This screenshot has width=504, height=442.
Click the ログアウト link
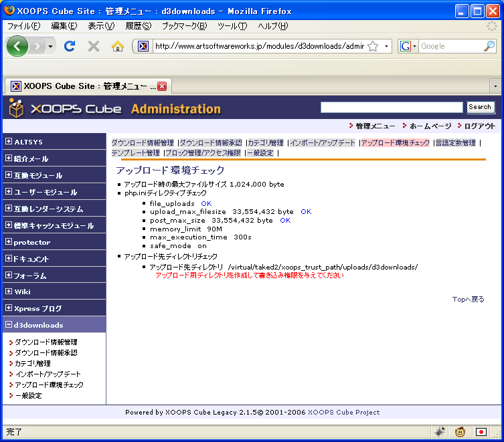point(480,126)
